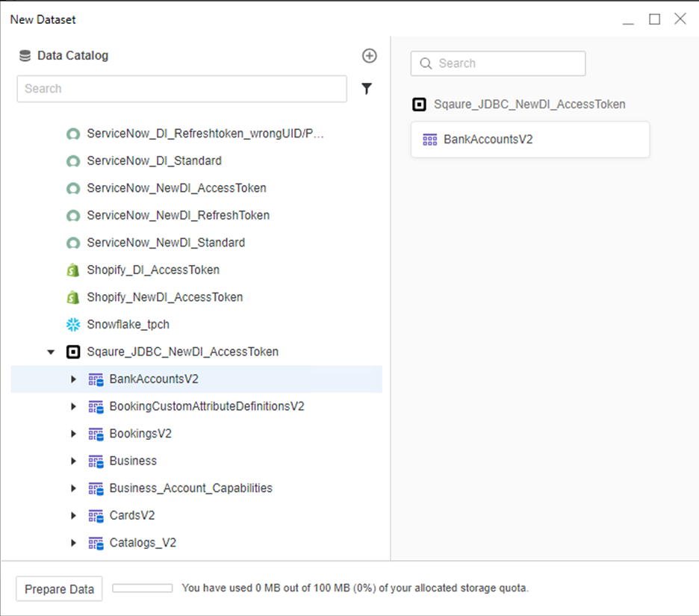The width and height of the screenshot is (699, 616).
Task: Collapse the Sqaure_JDBC_NewDI_AccessToken node
Action: [x=51, y=352]
